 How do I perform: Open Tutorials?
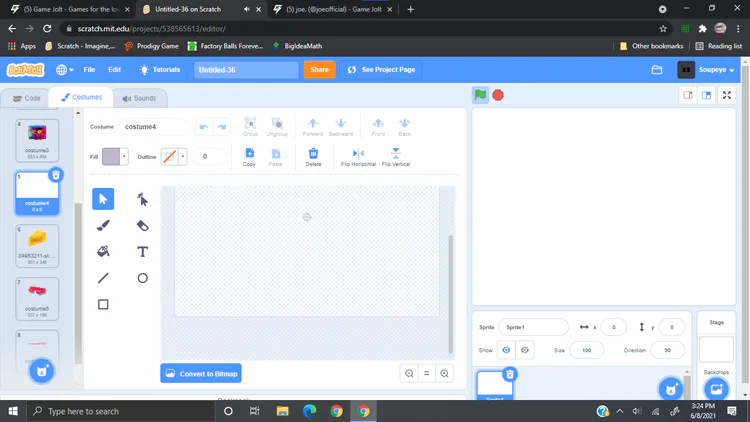(x=160, y=70)
